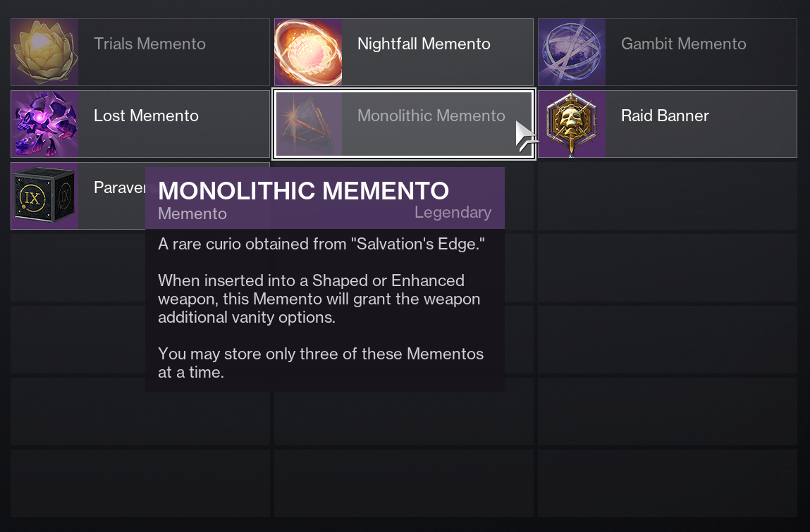Screen dimensions: 810x532
Task: Select the Lost Memento row
Action: point(139,123)
